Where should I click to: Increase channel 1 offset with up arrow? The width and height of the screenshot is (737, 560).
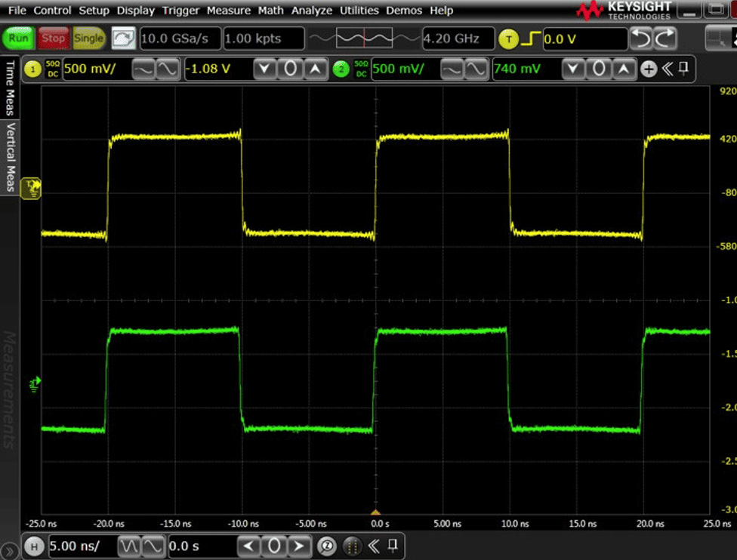click(315, 69)
